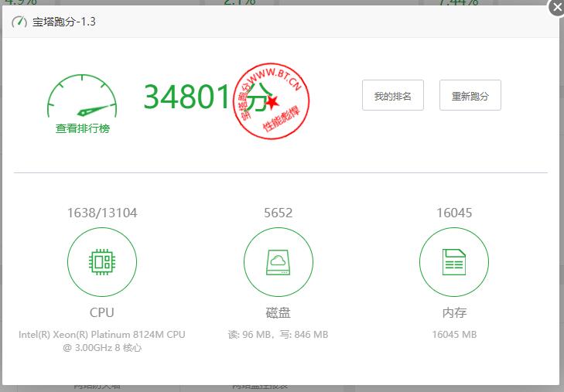Screen dimensions: 564x392
Task: Select the 16045 MB memory size text
Action: pos(454,335)
